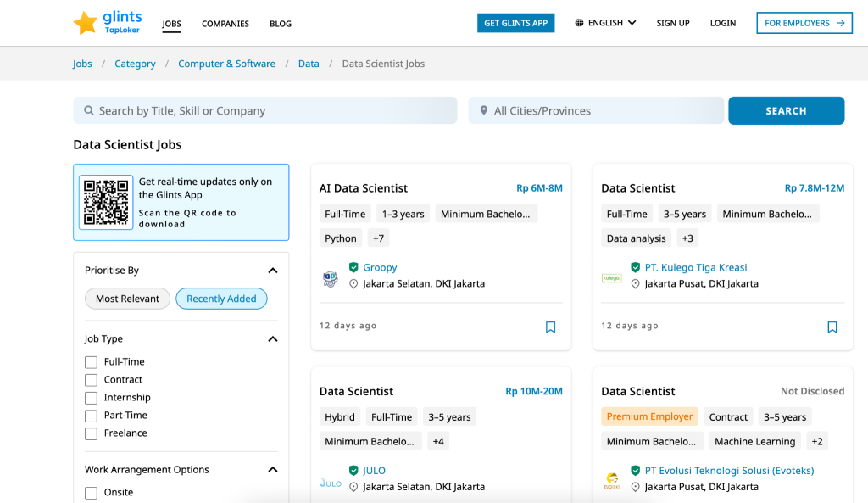Click the globe language icon

point(579,23)
